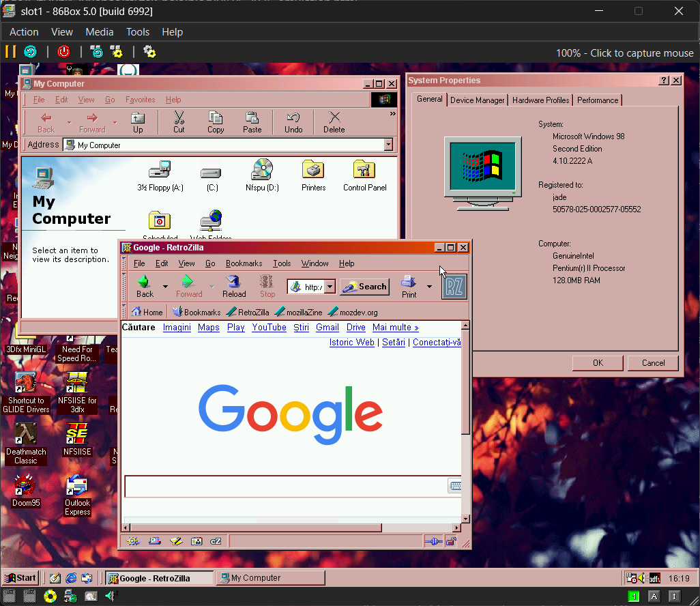Click OK in System Properties dialog
Viewport: 700px width, 606px height.
[598, 363]
